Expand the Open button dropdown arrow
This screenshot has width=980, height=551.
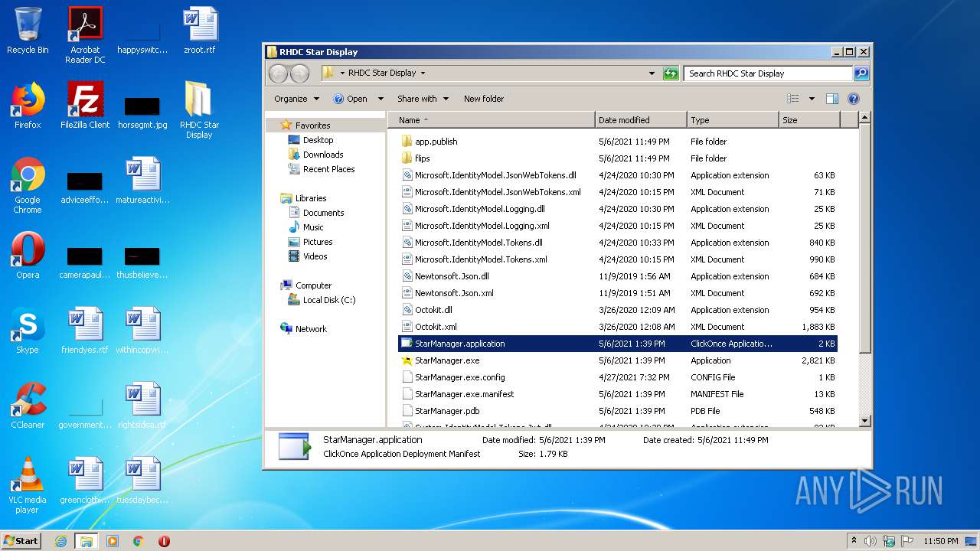click(381, 99)
